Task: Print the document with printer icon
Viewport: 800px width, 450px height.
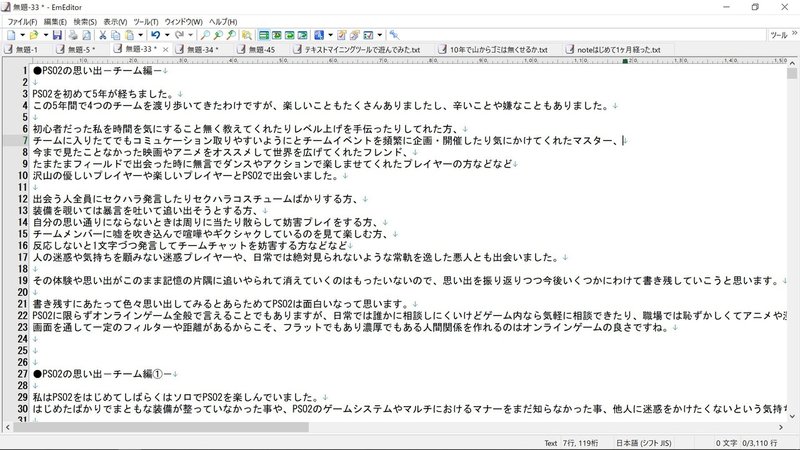Action: point(73,35)
